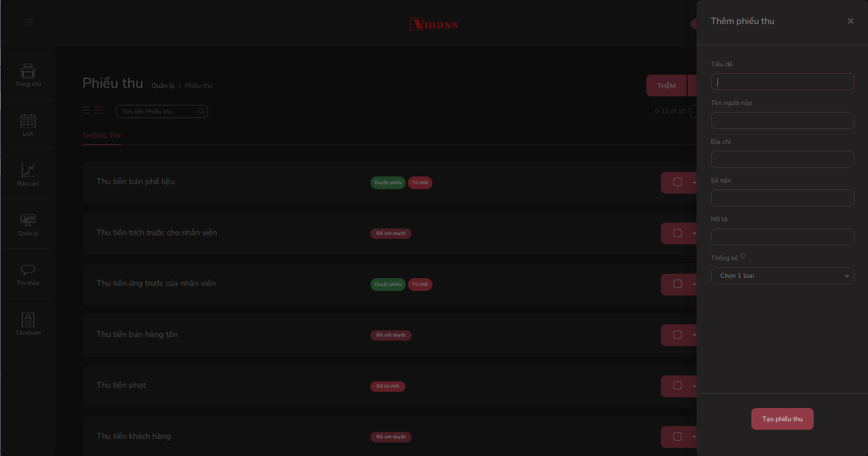
Task: Open Tài khoản account icon
Action: point(28,323)
